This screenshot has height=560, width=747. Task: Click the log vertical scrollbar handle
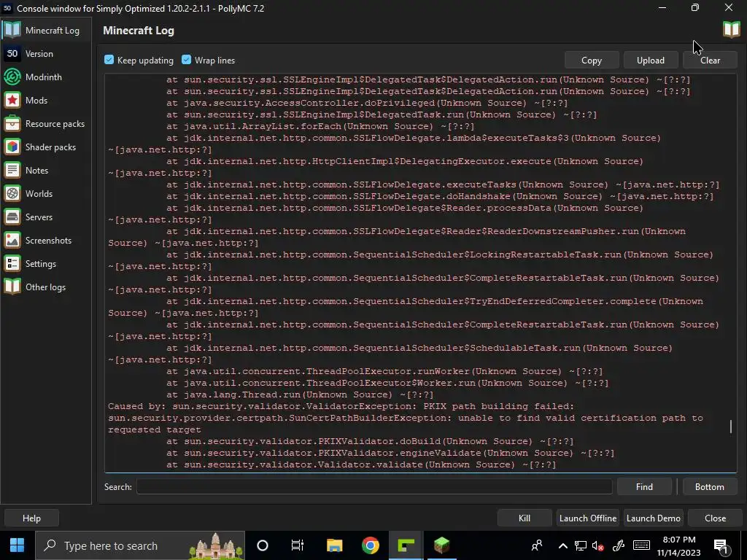731,426
